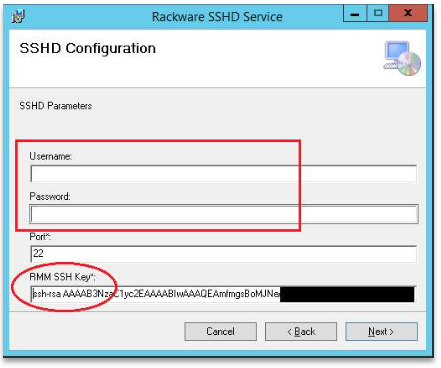Open the installer icon in title bar
This screenshot has width=441, height=368.
click(18, 16)
